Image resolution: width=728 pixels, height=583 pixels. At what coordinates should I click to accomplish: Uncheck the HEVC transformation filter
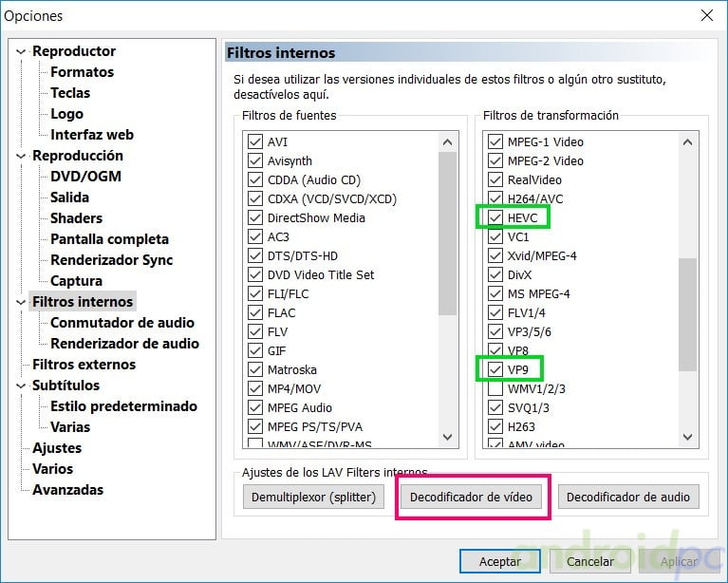[495, 217]
